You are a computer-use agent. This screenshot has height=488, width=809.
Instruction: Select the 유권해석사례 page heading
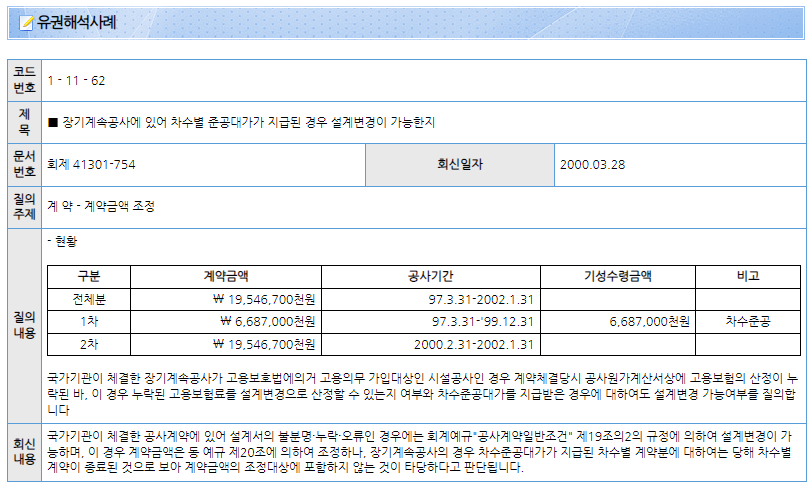(x=76, y=22)
